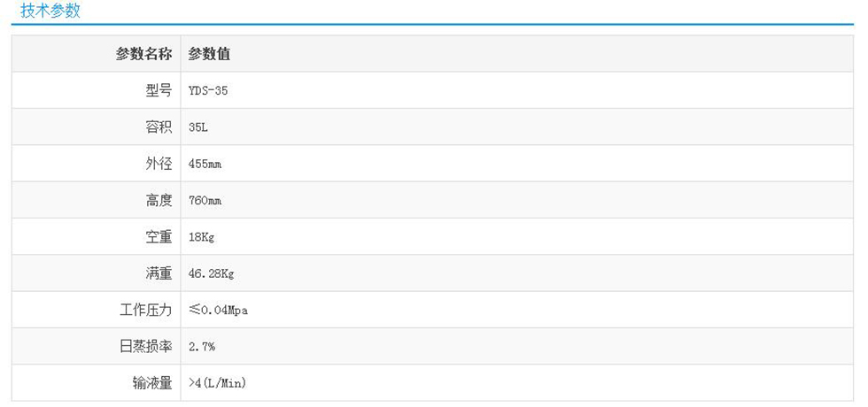
Task: Click the ≤0.04Mpa pressure value
Action: [224, 311]
